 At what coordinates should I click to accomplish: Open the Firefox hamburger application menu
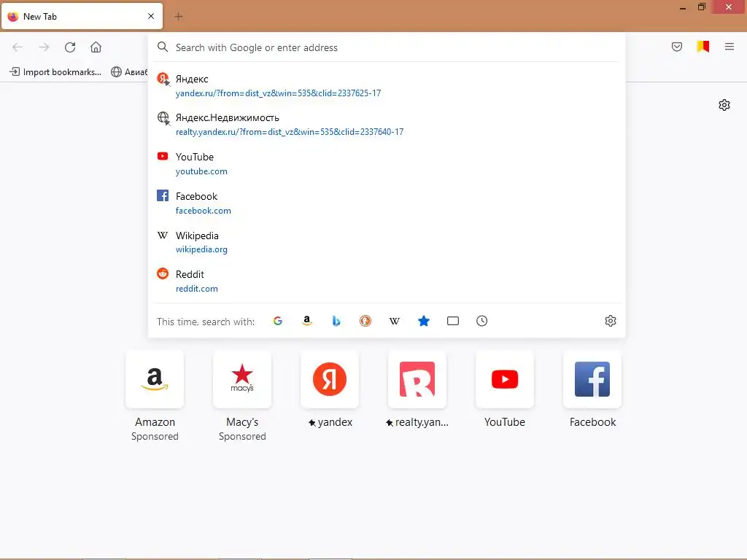click(x=729, y=47)
